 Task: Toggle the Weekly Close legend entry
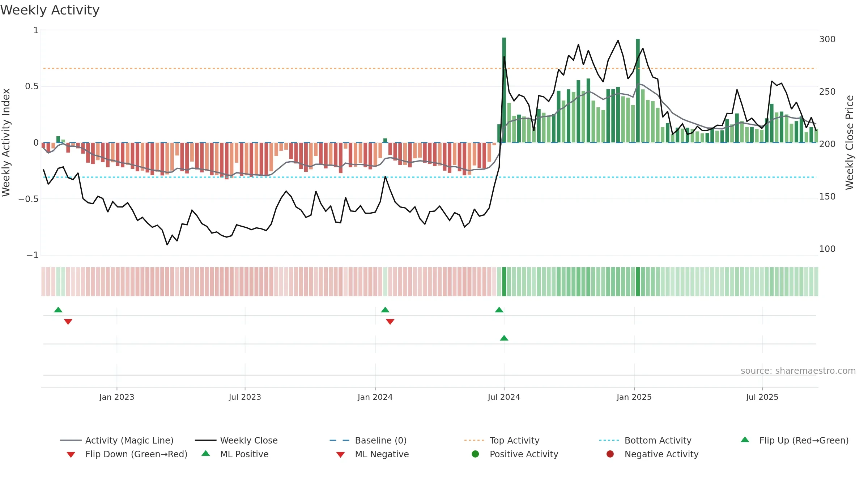click(237, 440)
